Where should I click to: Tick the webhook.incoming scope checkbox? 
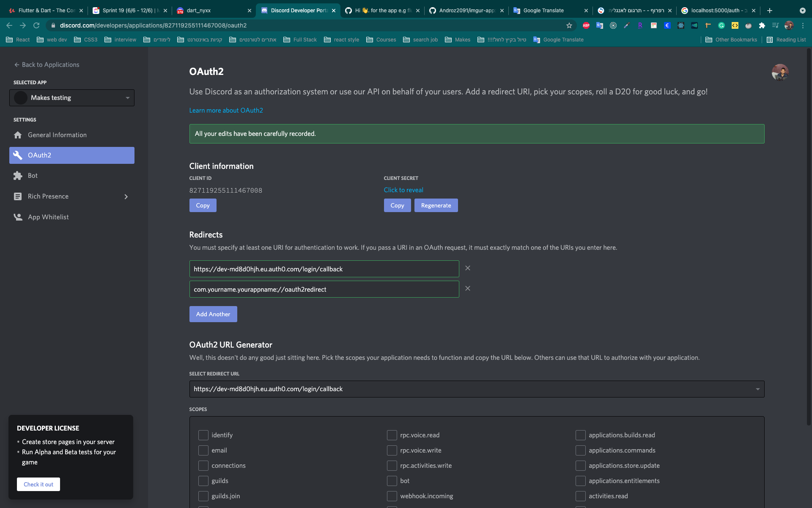point(392,496)
